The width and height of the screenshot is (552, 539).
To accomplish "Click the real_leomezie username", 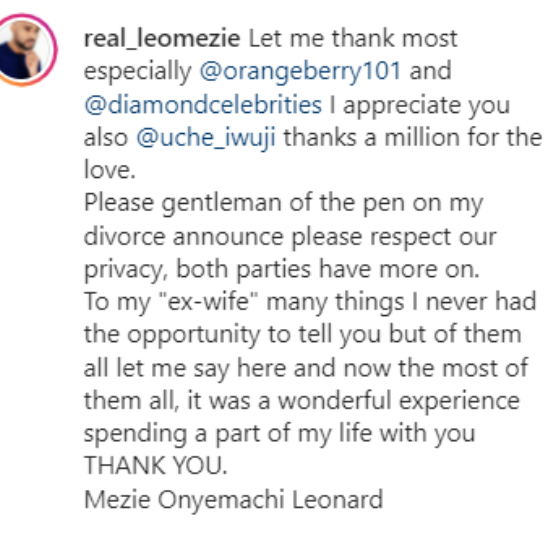I will (x=162, y=38).
